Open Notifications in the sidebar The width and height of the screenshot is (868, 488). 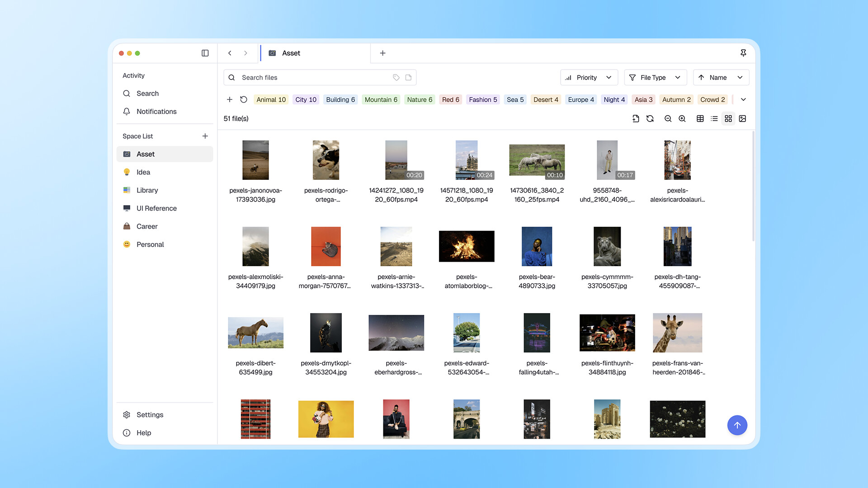click(x=156, y=112)
